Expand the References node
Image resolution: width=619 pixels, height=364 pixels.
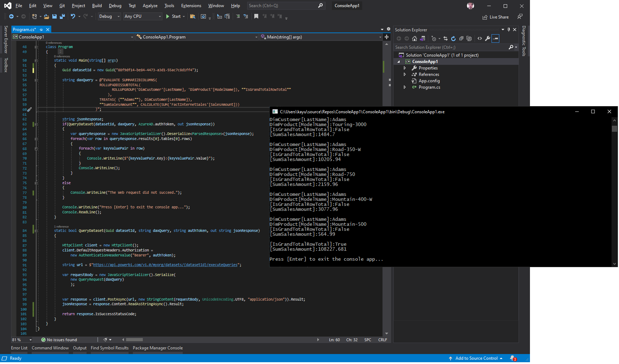pyautogui.click(x=405, y=74)
